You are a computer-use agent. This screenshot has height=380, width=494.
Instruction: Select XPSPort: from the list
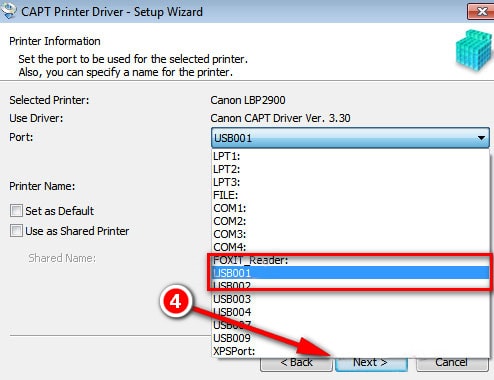[x=350, y=351]
